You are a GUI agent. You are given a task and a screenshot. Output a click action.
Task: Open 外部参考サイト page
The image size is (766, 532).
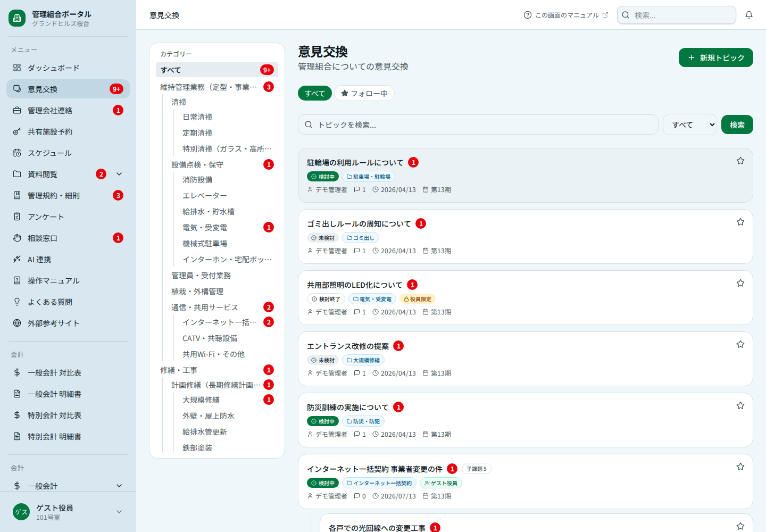pyautogui.click(x=68, y=323)
